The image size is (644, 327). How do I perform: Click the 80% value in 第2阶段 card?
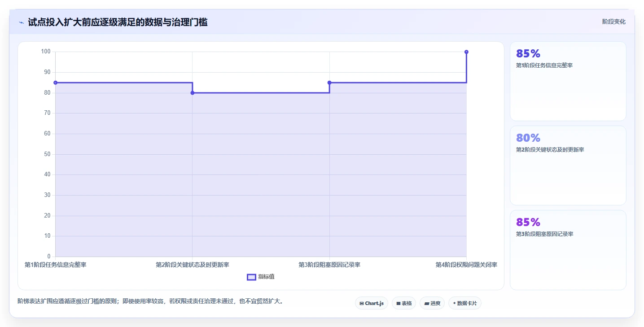(x=528, y=138)
